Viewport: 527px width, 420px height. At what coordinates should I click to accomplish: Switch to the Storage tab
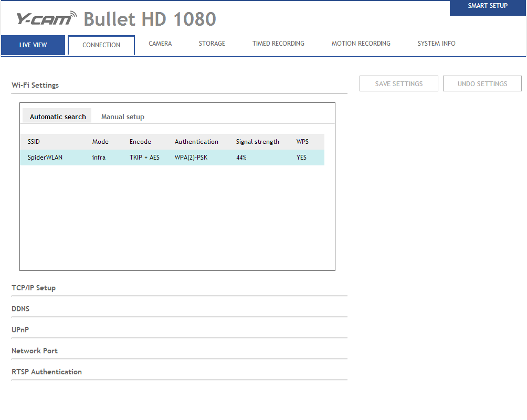click(x=212, y=44)
